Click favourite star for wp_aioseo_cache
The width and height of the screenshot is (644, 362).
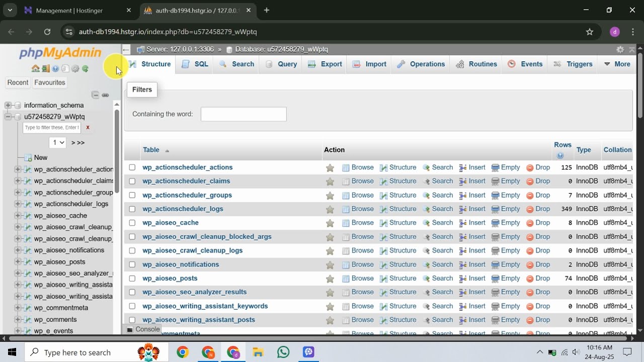pyautogui.click(x=330, y=223)
